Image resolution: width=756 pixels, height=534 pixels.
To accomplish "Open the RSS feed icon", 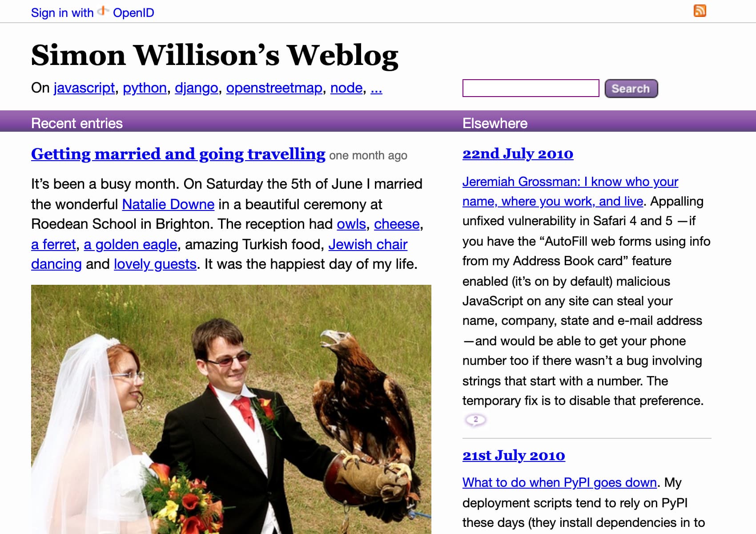I will click(700, 11).
